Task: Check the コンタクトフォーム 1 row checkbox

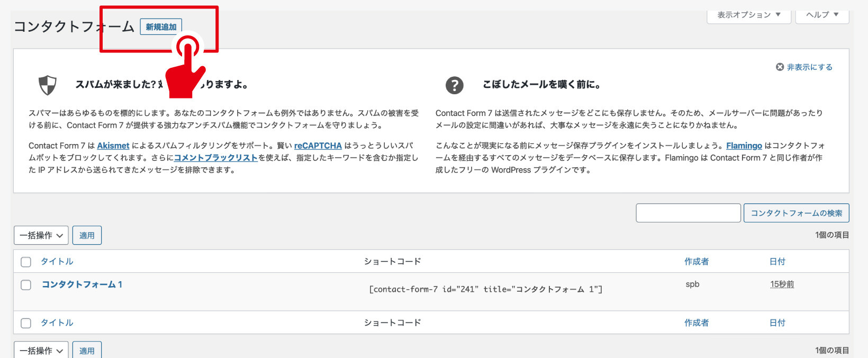Action: pos(26,285)
